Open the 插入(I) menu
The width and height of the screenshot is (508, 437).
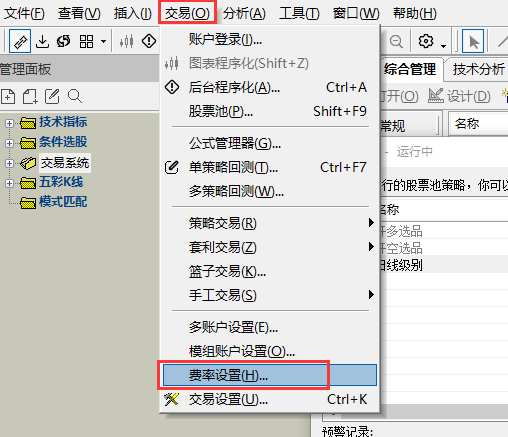coord(133,13)
